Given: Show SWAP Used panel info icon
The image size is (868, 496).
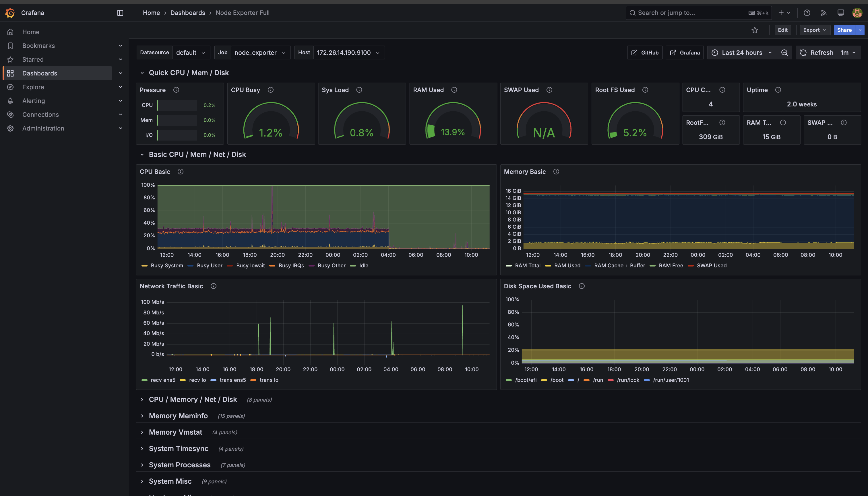Looking at the screenshot, I should [549, 90].
